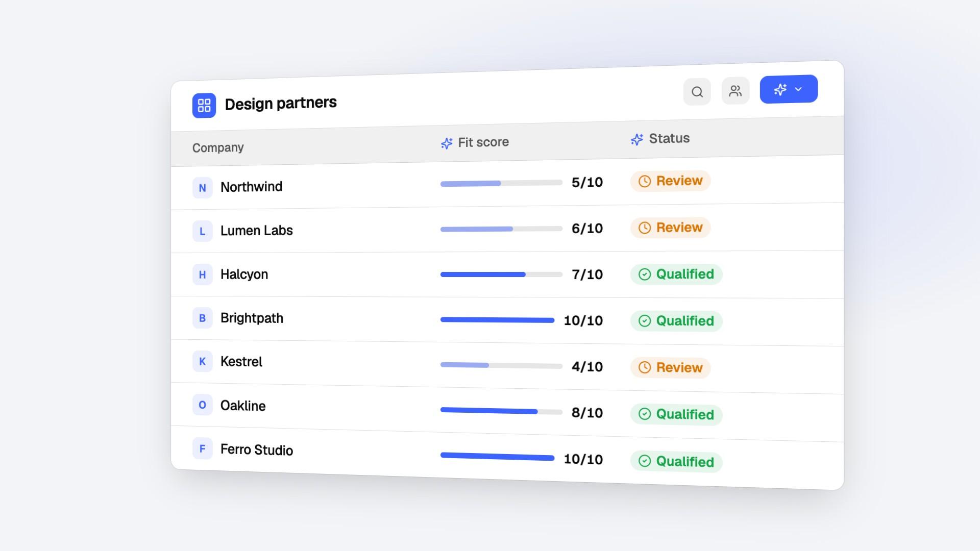Click Ferro Studio's Qualified status badge
This screenshot has height=551, width=980.
coord(676,462)
